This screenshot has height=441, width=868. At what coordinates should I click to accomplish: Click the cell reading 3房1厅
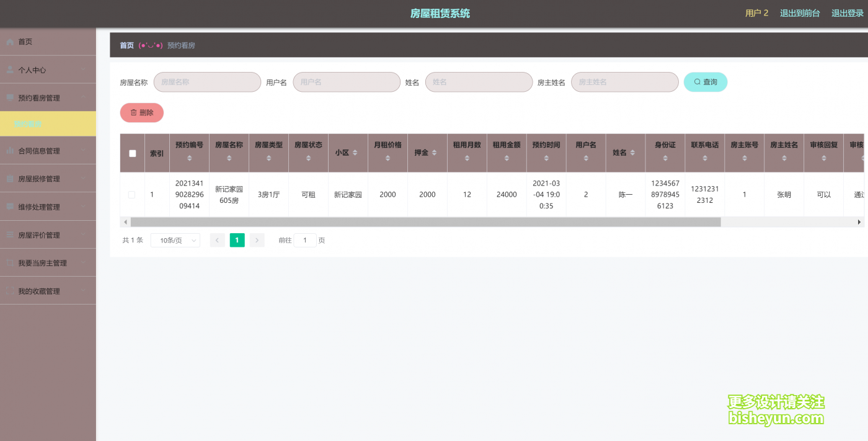[268, 195]
